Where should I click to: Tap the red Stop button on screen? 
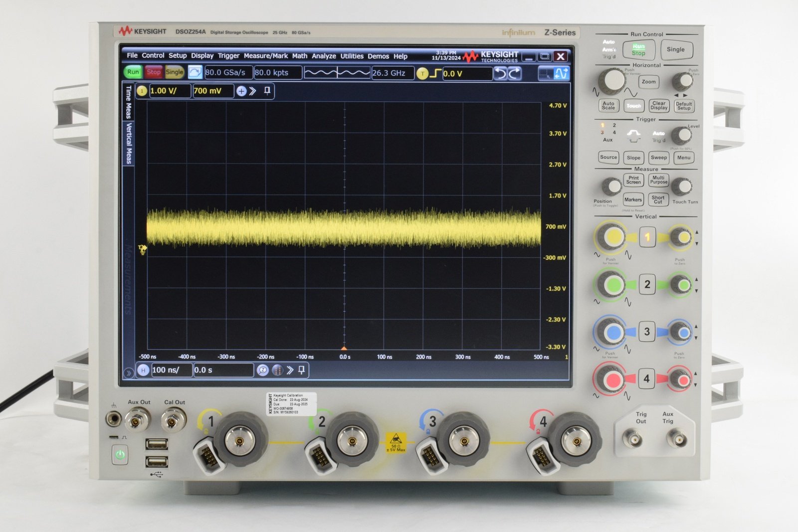(154, 72)
